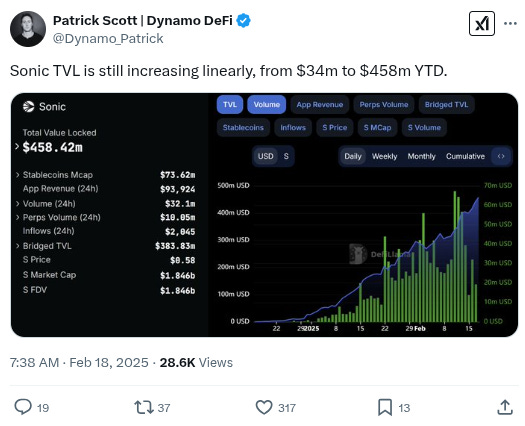
Task: Click the repost arrows icon
Action: click(x=144, y=408)
